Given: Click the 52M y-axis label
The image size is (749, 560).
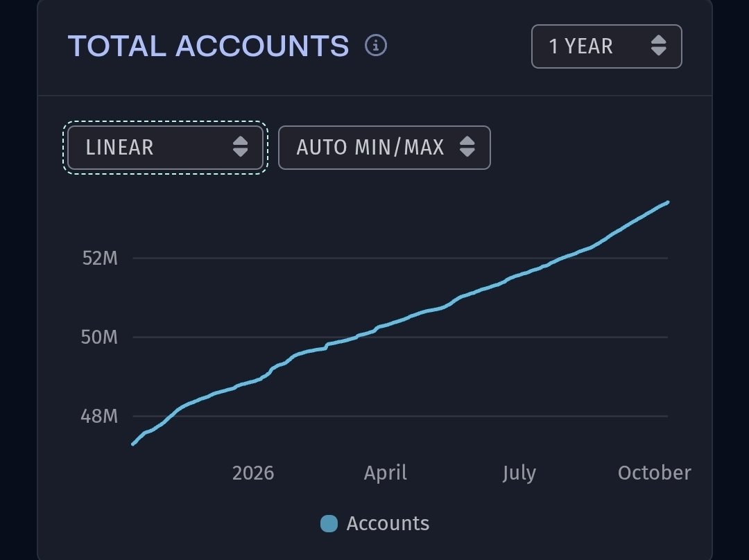Looking at the screenshot, I should click(100, 259).
